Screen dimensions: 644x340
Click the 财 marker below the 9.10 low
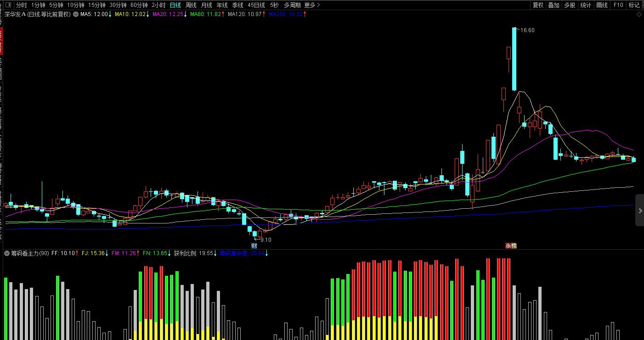pos(254,246)
